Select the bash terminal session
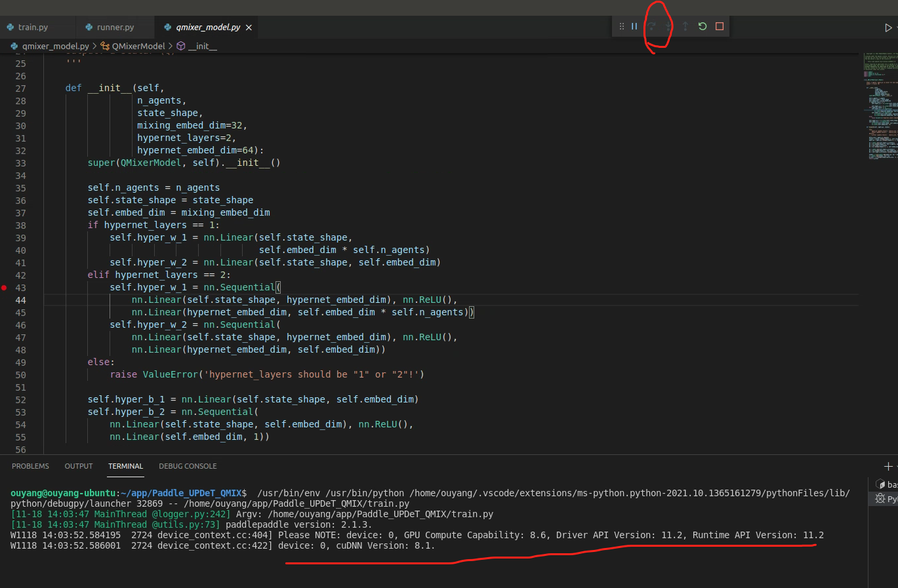 coord(886,484)
